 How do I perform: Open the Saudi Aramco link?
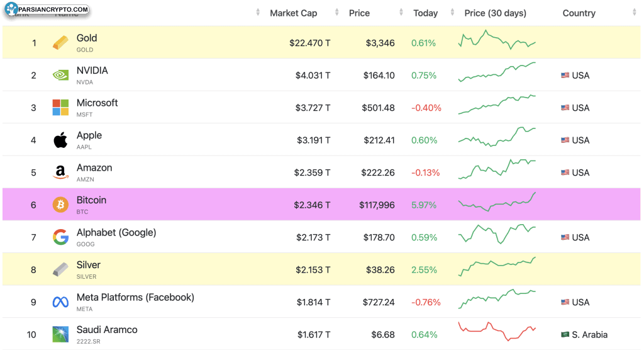pos(107,329)
